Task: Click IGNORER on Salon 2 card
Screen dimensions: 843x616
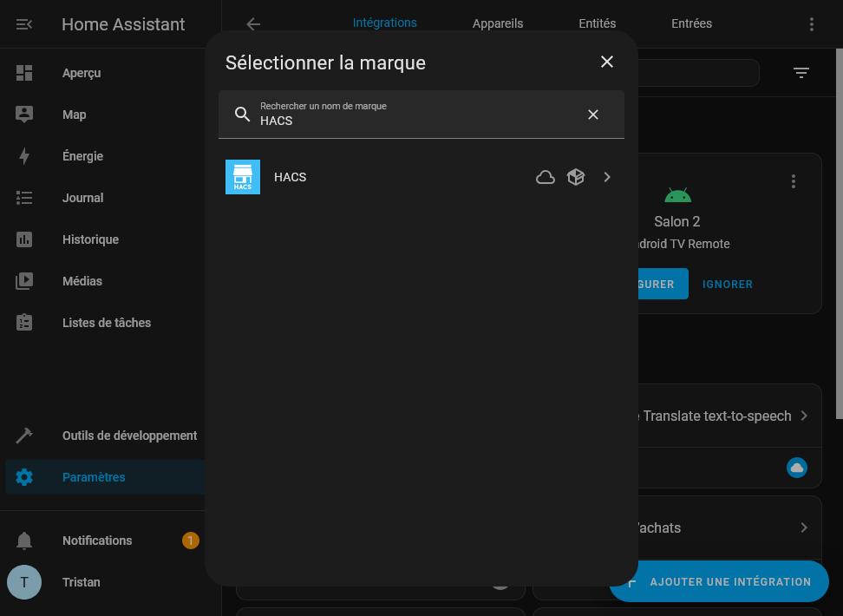Action: click(727, 284)
